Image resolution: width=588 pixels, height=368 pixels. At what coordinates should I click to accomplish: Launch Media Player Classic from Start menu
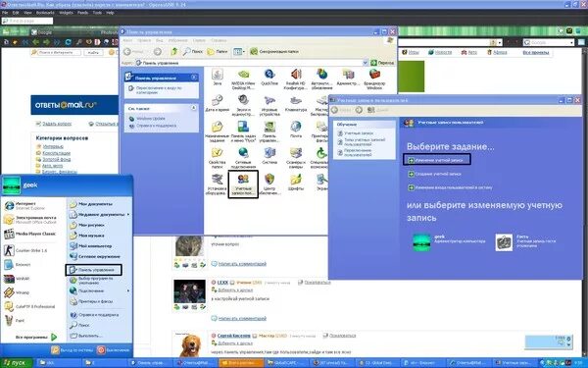(29, 234)
